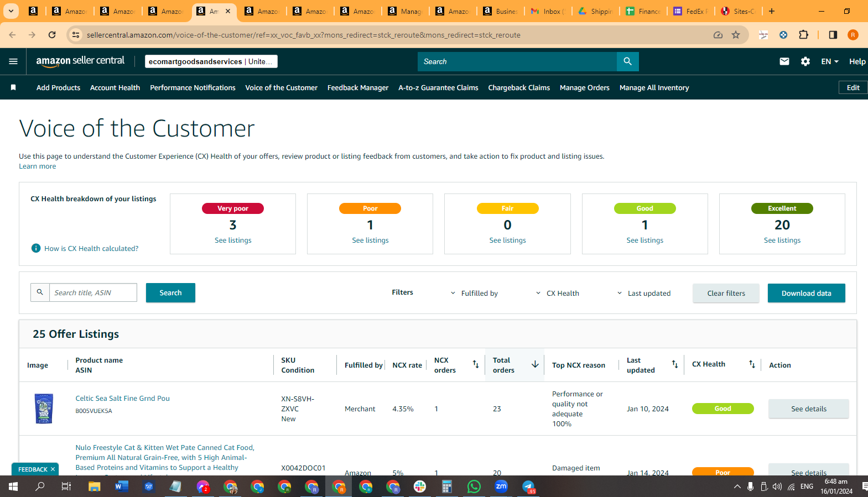Switch to the Gmail Inbox tab
The height and width of the screenshot is (497, 868).
548,11
